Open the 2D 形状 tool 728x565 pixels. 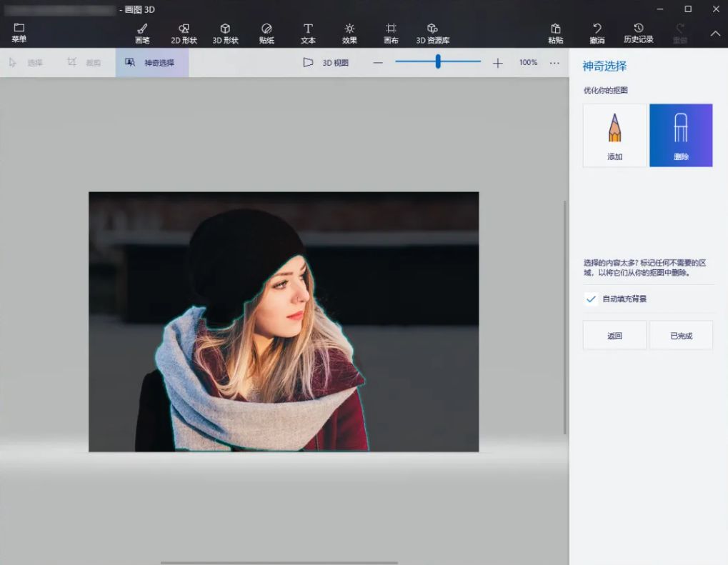tap(184, 34)
